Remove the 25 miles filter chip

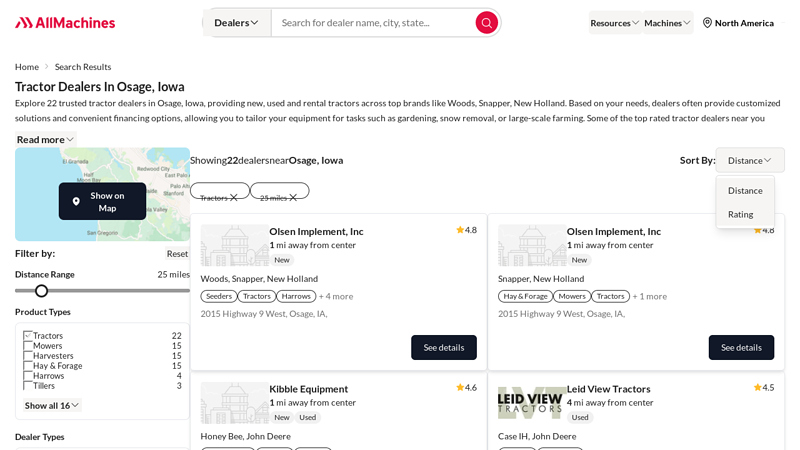coord(294,198)
